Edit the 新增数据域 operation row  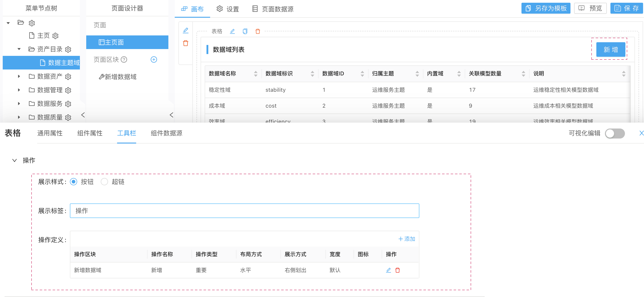pyautogui.click(x=388, y=270)
